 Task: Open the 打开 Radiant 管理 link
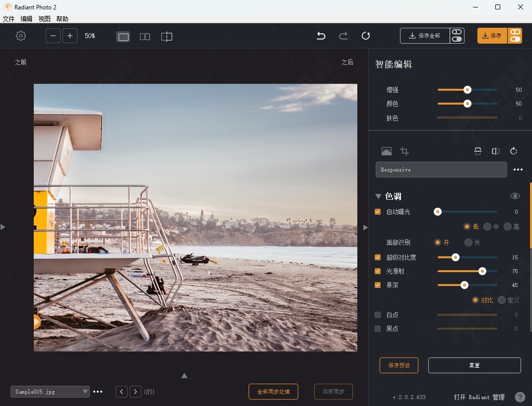(x=479, y=397)
